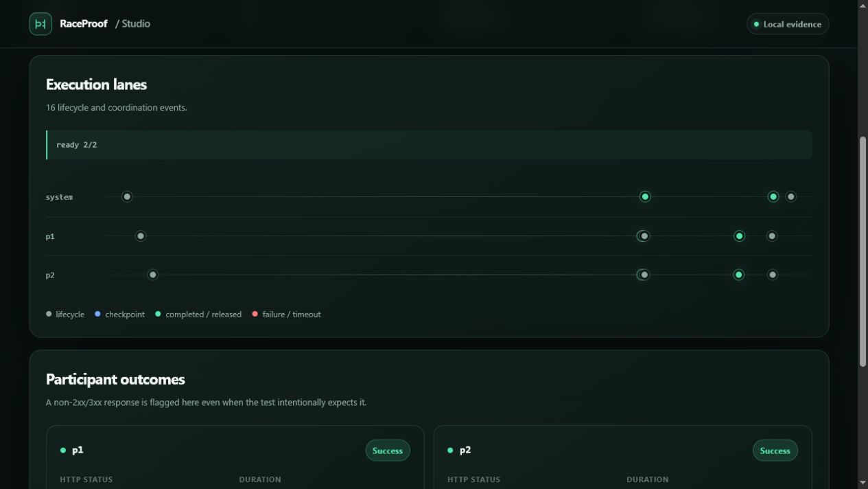Image resolution: width=868 pixels, height=489 pixels.
Task: Select the rightmost gray marker on system lane
Action: click(x=791, y=196)
